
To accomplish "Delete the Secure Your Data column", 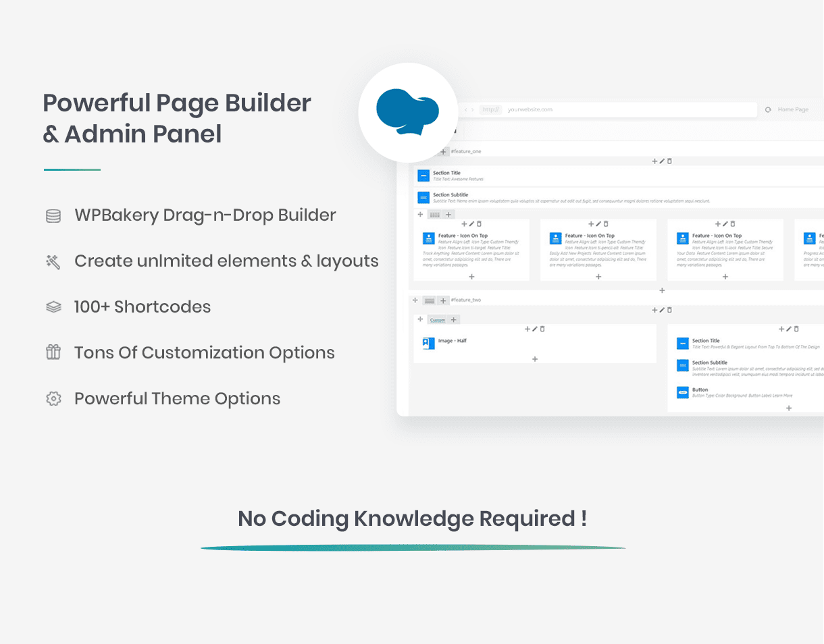I will pyautogui.click(x=733, y=224).
